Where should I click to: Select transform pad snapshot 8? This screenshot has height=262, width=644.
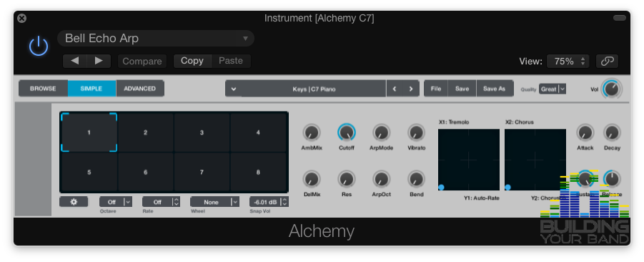258,173
